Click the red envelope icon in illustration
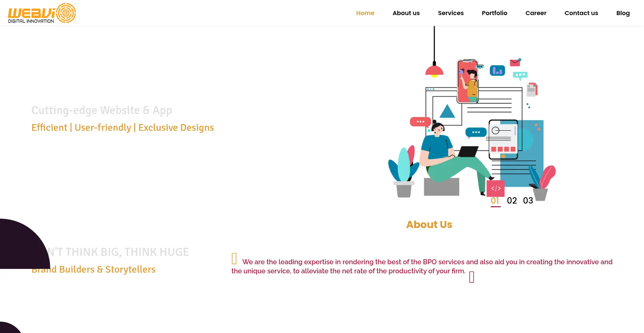This screenshot has height=333, width=644. (x=515, y=62)
